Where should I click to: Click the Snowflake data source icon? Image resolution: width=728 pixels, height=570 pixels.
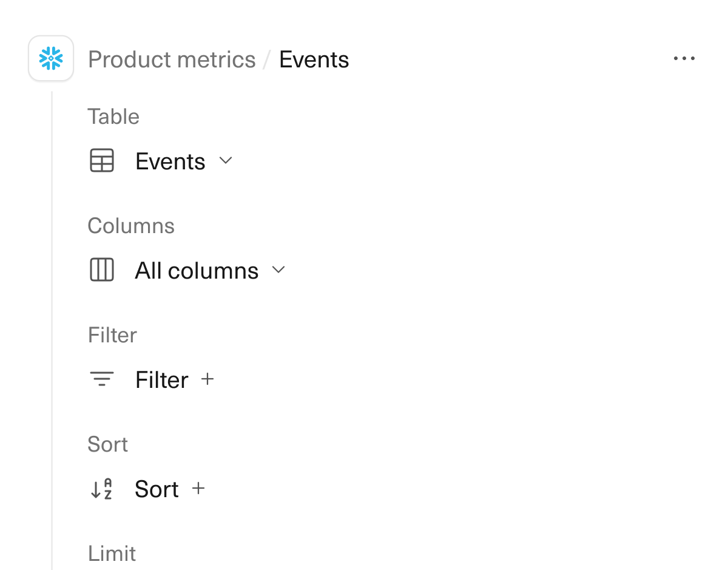pyautogui.click(x=51, y=59)
